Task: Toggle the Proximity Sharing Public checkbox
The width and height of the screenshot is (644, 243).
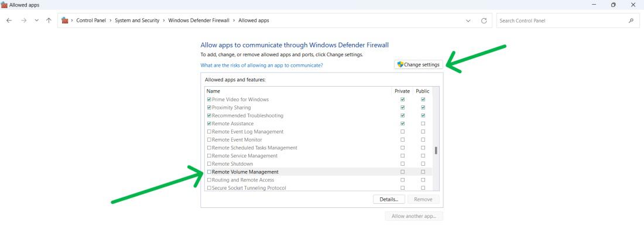Action: tap(423, 108)
